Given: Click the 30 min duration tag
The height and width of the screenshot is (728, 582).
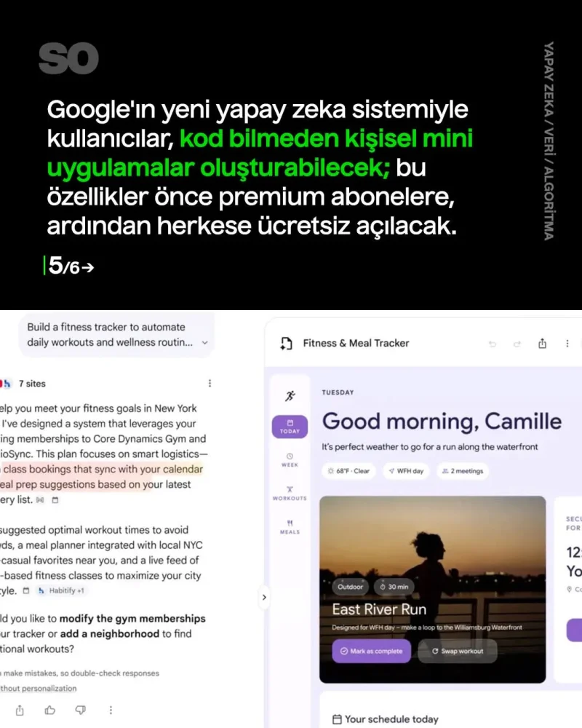Looking at the screenshot, I should [394, 587].
